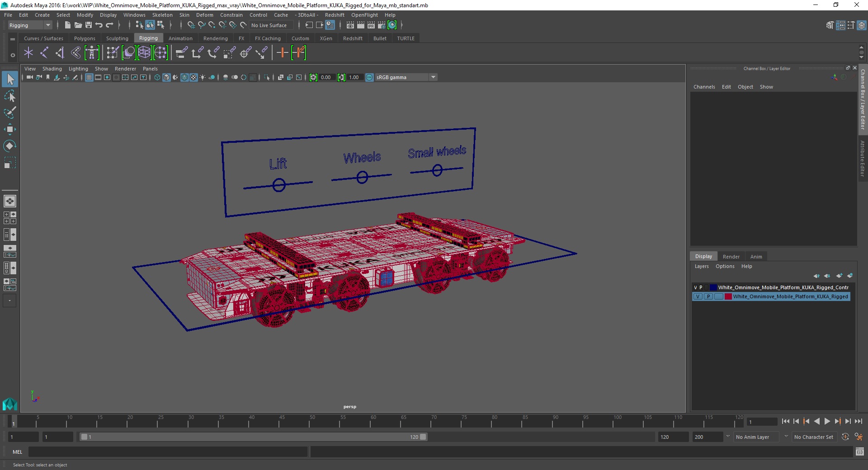Click the Create IK Handle shelf icon
Screen dimensions: 868x470
60,53
